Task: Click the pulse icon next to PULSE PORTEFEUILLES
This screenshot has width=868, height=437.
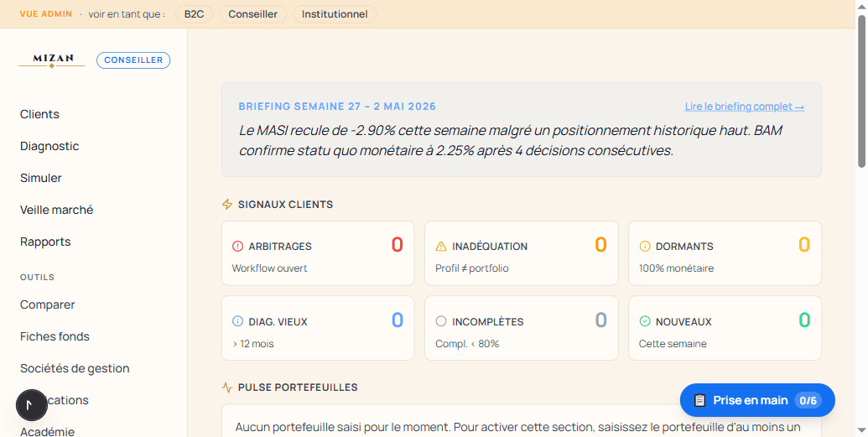Action: (x=227, y=388)
